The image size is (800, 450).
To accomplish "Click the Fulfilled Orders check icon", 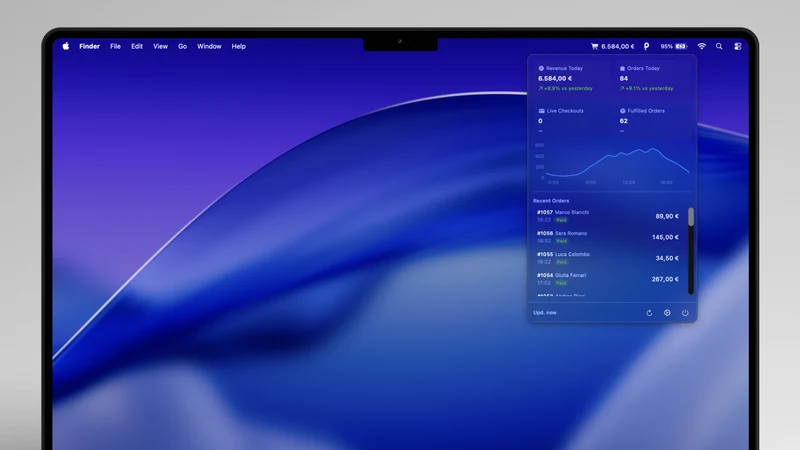I will 622,111.
